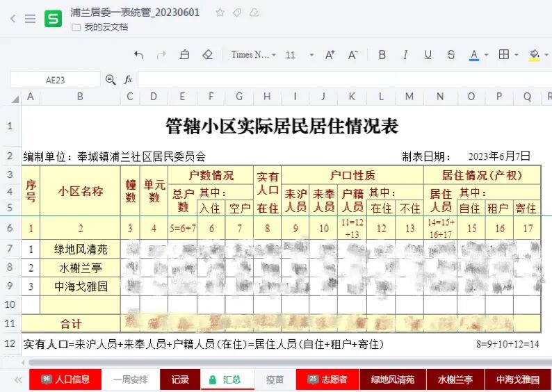Star the document as favorite
The width and height of the screenshot is (552, 392).
point(220,13)
